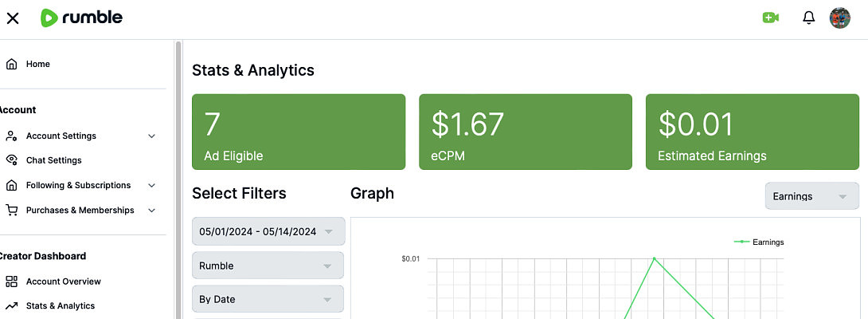Open the date range 05/01/2024 - 05/14/2024 dropdown
Viewport: 868px width, 319px height.
coord(268,232)
